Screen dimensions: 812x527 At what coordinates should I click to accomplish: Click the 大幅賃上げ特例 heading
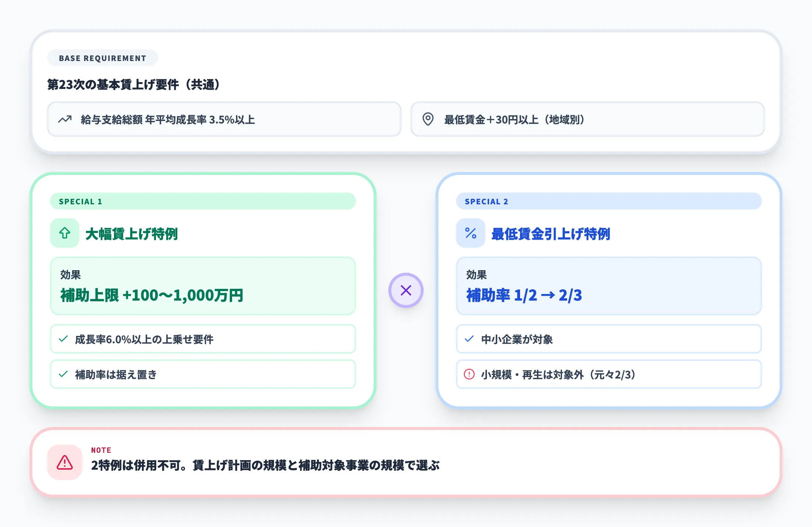coord(131,234)
